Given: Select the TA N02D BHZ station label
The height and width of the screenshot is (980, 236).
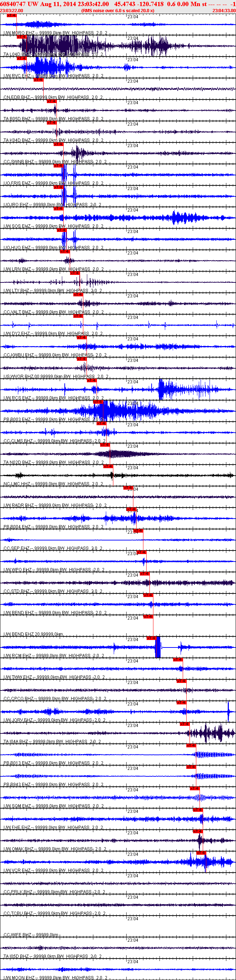Looking at the screenshot, I should pos(53,462).
